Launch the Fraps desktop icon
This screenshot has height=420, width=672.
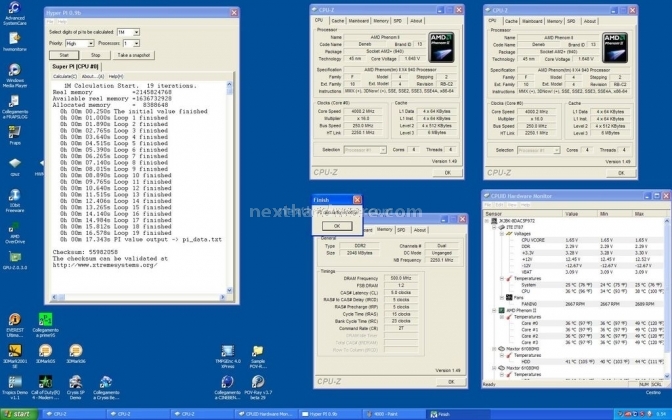(15, 135)
